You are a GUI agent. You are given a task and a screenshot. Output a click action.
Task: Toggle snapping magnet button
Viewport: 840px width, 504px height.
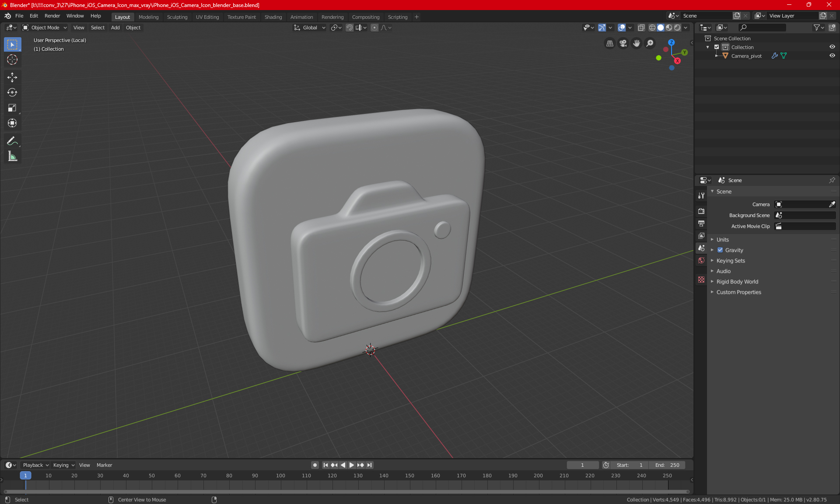click(x=349, y=28)
